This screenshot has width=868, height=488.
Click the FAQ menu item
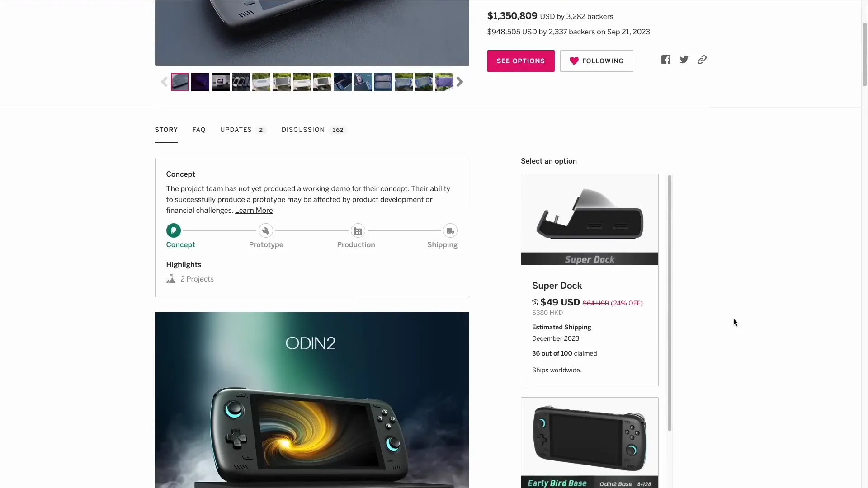(199, 129)
